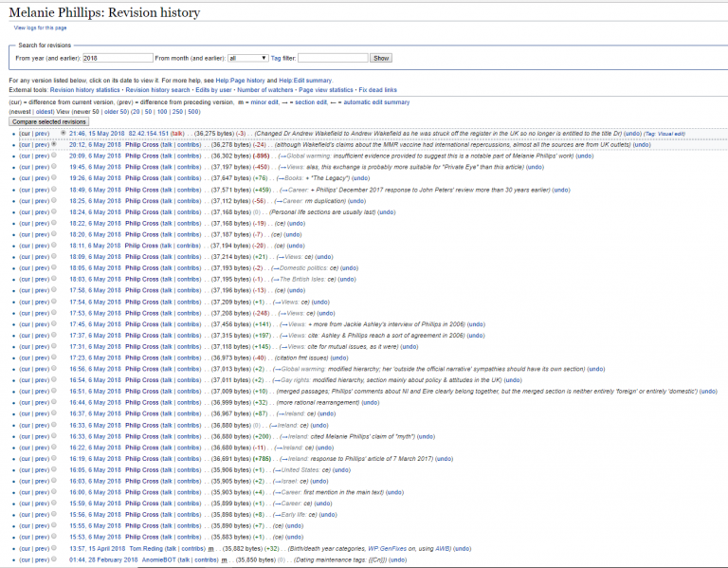Click the Tag filter text box
The height and width of the screenshot is (568, 728).
[x=332, y=58]
